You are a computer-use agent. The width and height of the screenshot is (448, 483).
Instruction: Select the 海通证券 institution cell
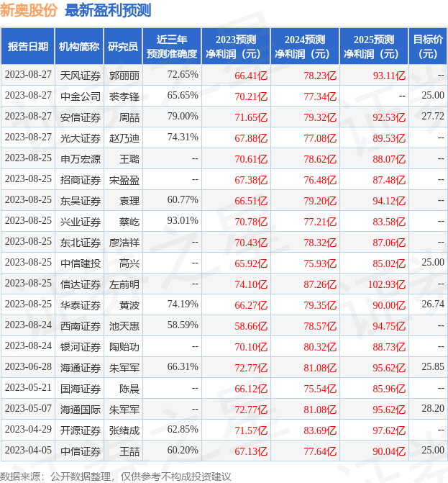[81, 368]
